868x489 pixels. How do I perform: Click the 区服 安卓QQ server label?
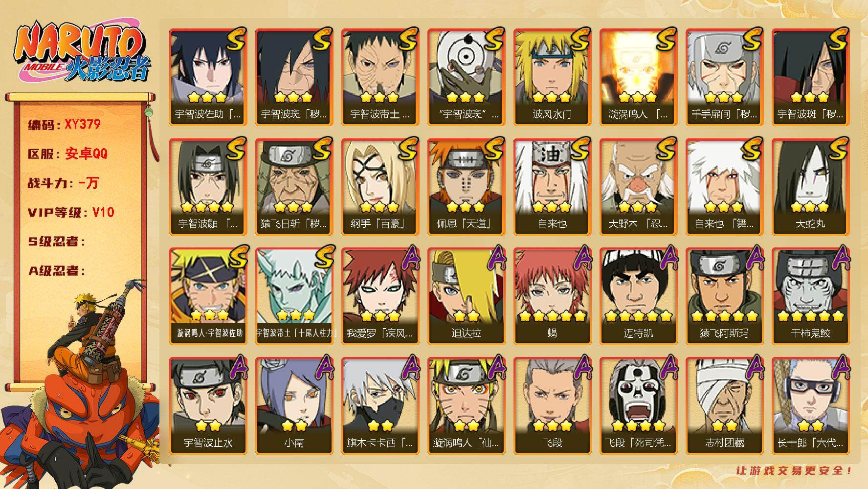pyautogui.click(x=67, y=154)
